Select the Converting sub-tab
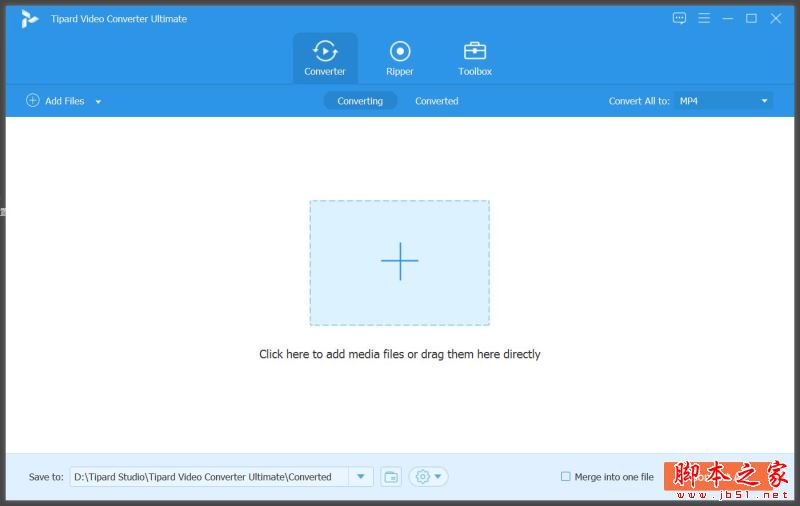Image resolution: width=800 pixels, height=506 pixels. pos(360,101)
